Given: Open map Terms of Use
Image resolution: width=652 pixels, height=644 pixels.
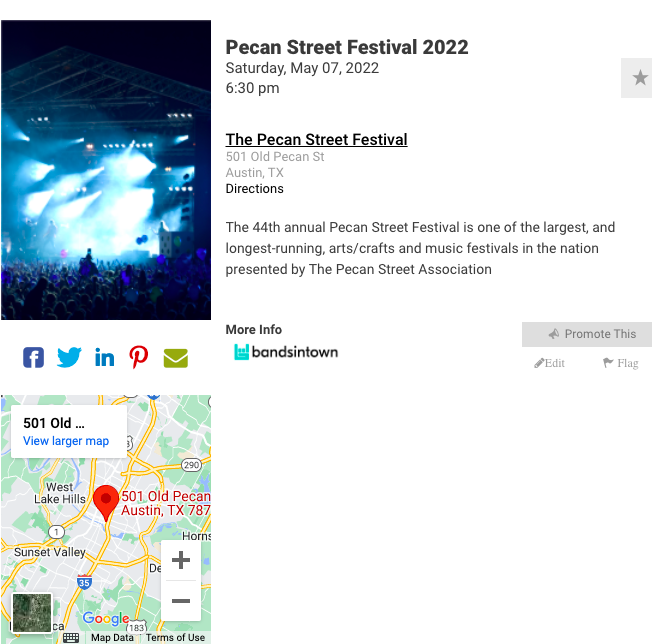Looking at the screenshot, I should [175, 637].
